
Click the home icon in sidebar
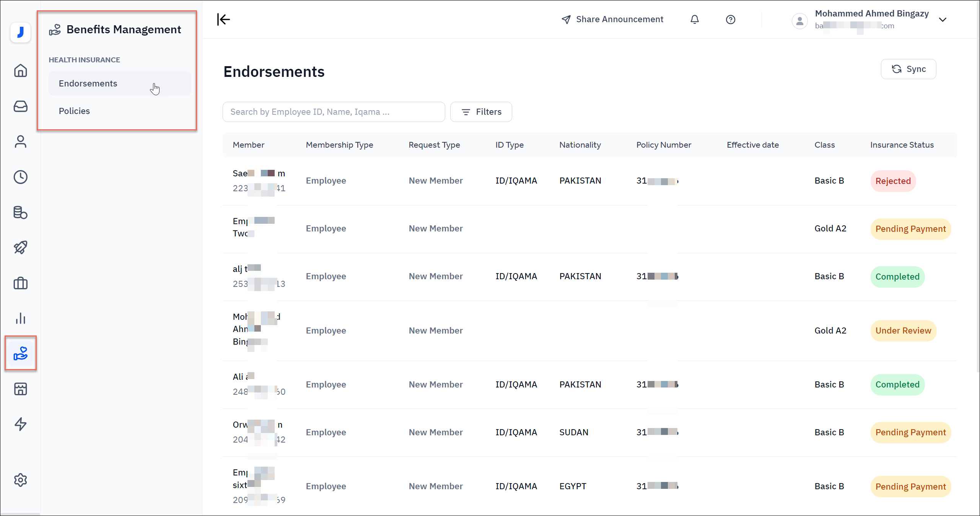(x=20, y=71)
